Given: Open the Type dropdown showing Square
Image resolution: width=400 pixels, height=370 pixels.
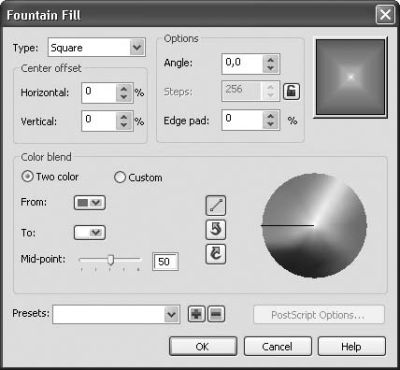Looking at the screenshot, I should tap(97, 47).
